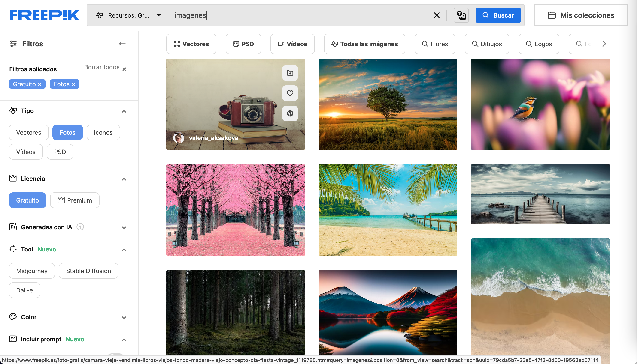Save camera photo to a collection
Image resolution: width=637 pixels, height=364 pixels.
(x=290, y=73)
